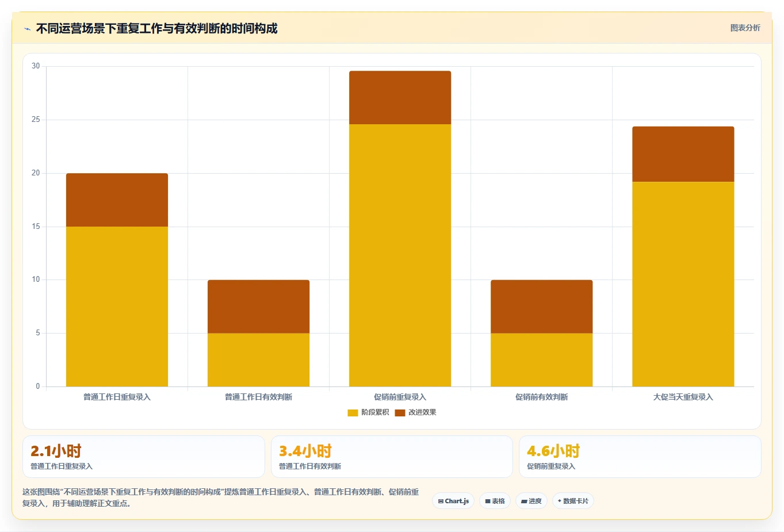Open the 4.6小时 data card
The width and height of the screenshot is (784, 532).
pos(640,457)
